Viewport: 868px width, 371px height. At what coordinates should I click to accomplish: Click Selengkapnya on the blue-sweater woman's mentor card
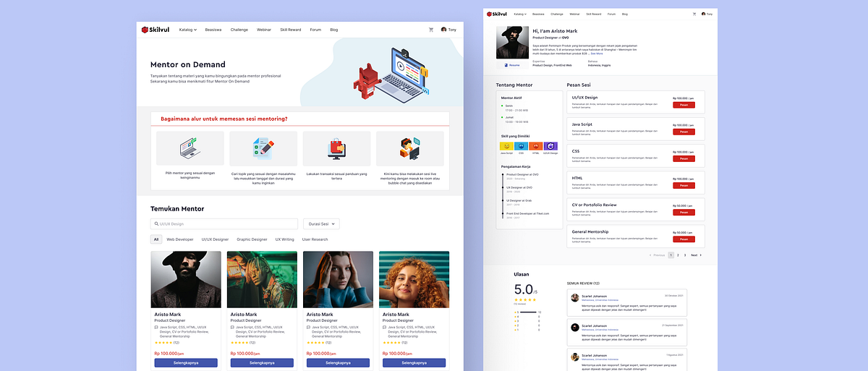[338, 363]
